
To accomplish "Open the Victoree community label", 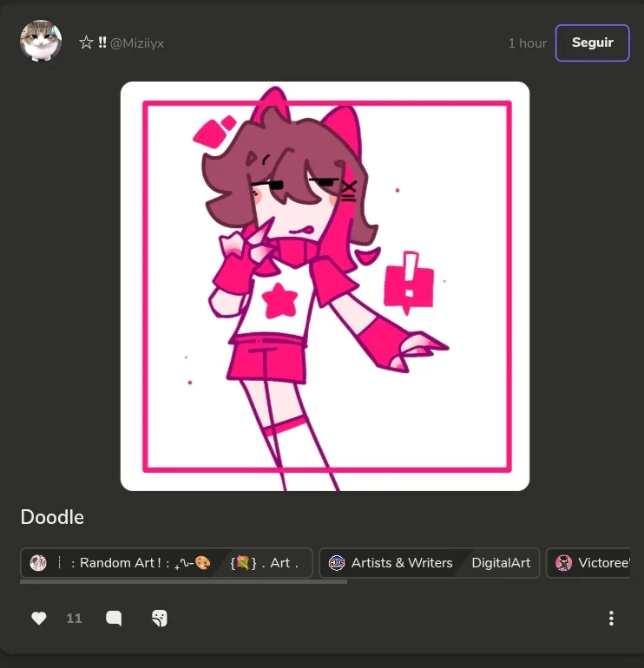I will tap(603, 563).
